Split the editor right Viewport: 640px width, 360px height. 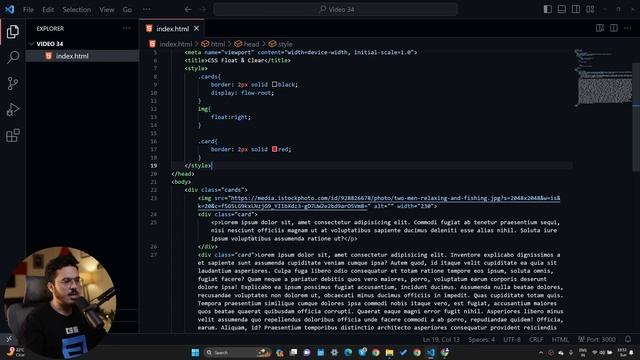[x=613, y=28]
